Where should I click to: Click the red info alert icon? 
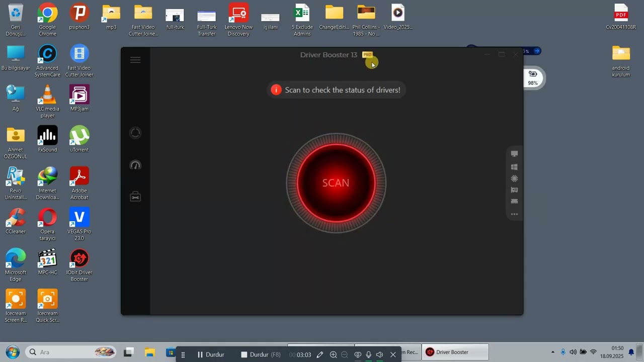click(x=276, y=90)
